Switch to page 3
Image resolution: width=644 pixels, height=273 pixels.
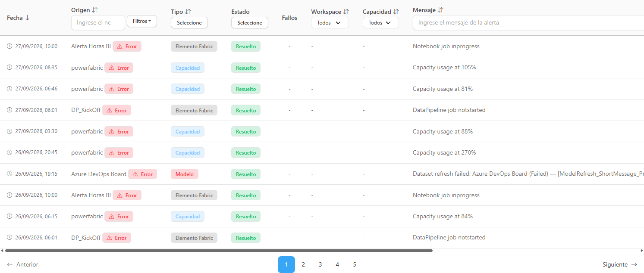[320, 264]
